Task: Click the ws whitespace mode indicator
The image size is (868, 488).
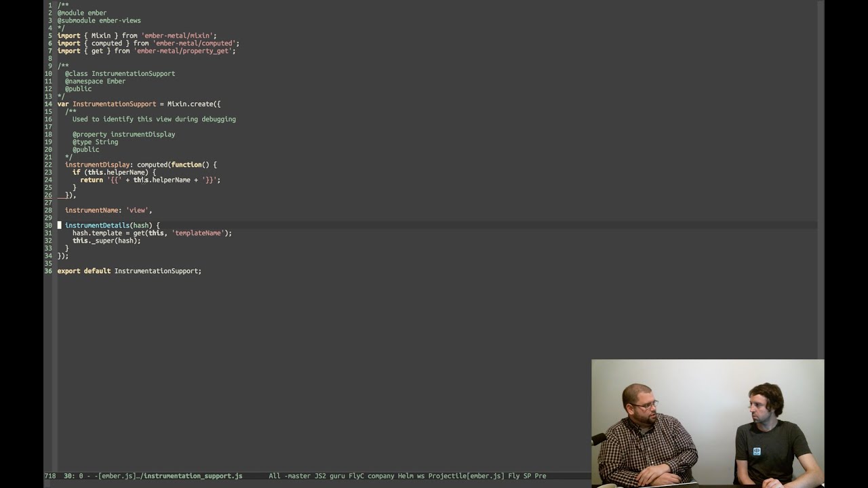Action: [420, 476]
